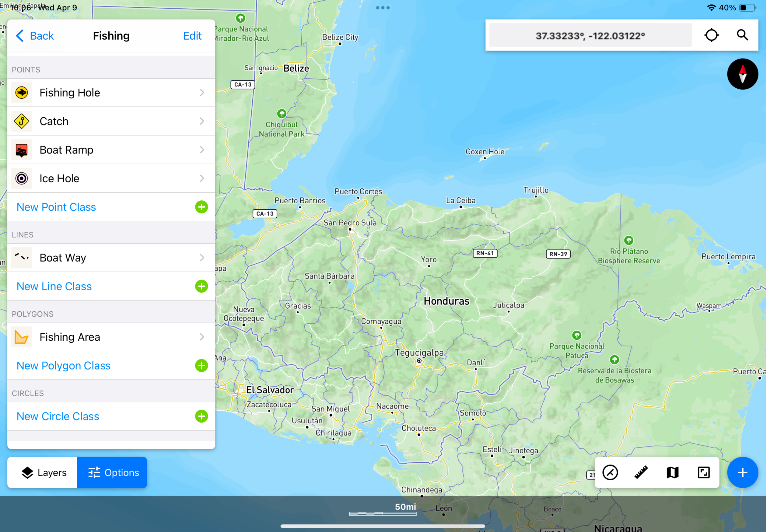Open the compass heading tool

610,473
